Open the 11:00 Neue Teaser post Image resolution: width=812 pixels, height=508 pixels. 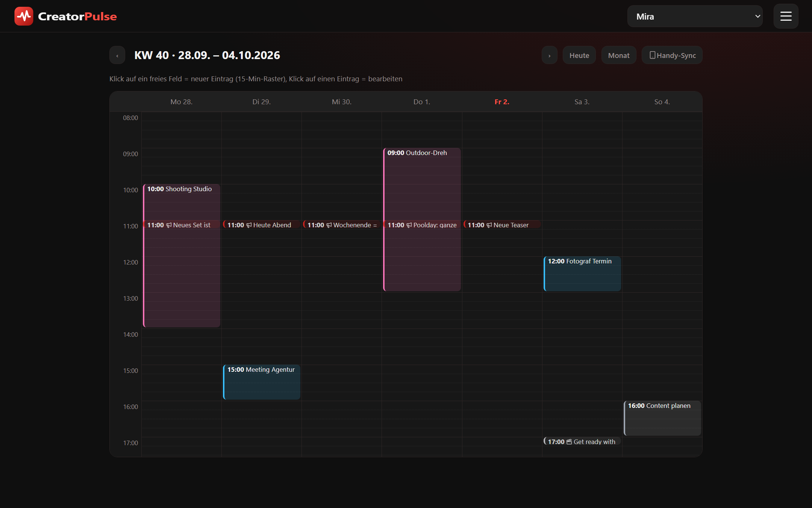coord(502,225)
